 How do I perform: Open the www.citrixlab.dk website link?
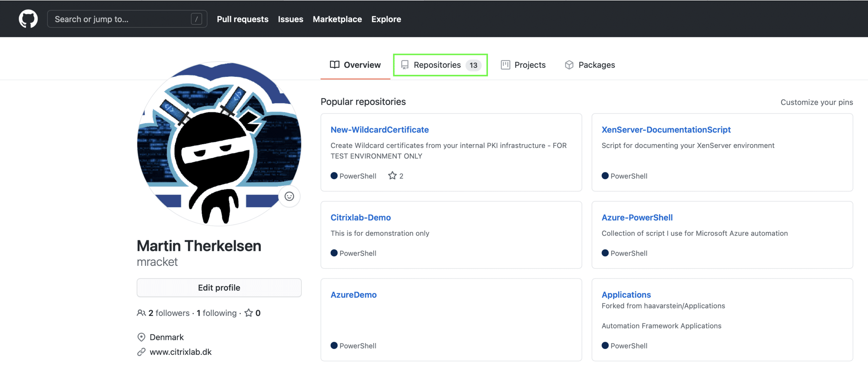[181, 352]
